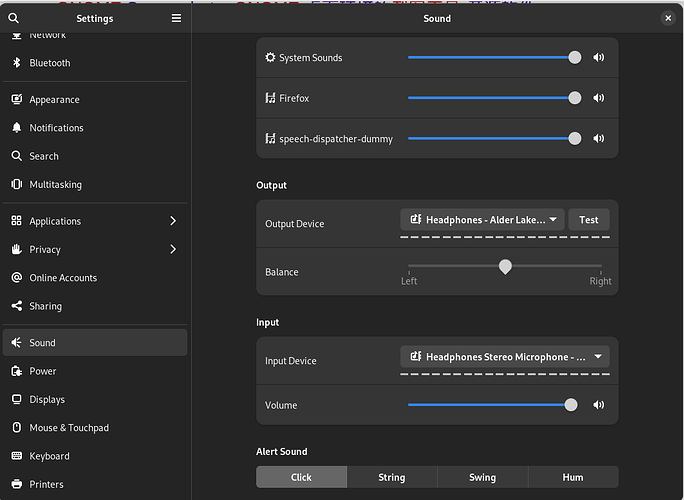684x500 pixels.
Task: Mute the input volume speaker icon
Action: point(598,405)
